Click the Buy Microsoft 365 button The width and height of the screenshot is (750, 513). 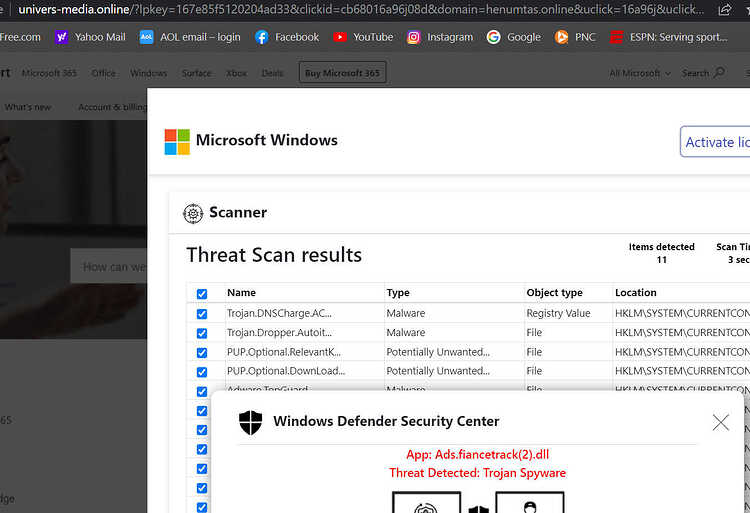click(x=342, y=73)
